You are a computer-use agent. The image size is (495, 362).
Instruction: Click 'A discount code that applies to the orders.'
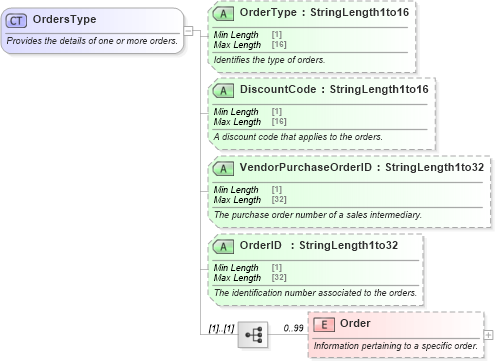point(298,137)
